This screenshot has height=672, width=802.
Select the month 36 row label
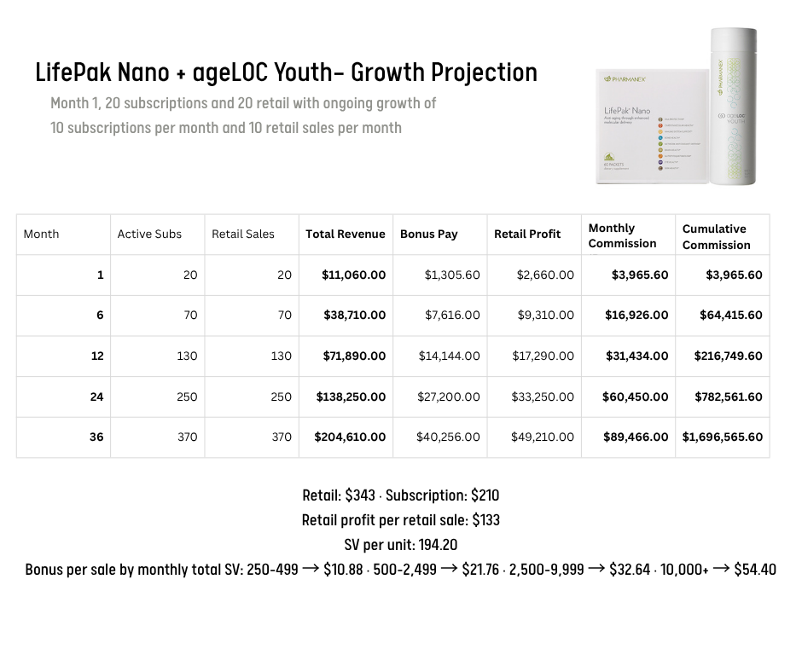coord(96,437)
